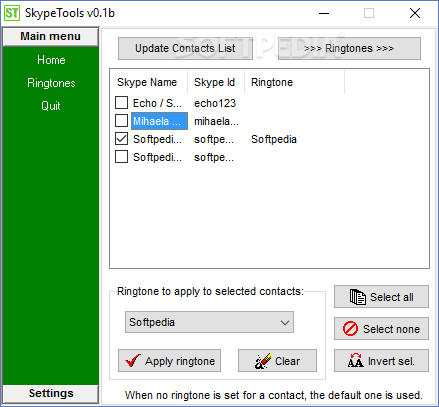The width and height of the screenshot is (439, 407).
Task: Sort by Ringtone column header
Action: 294,82
